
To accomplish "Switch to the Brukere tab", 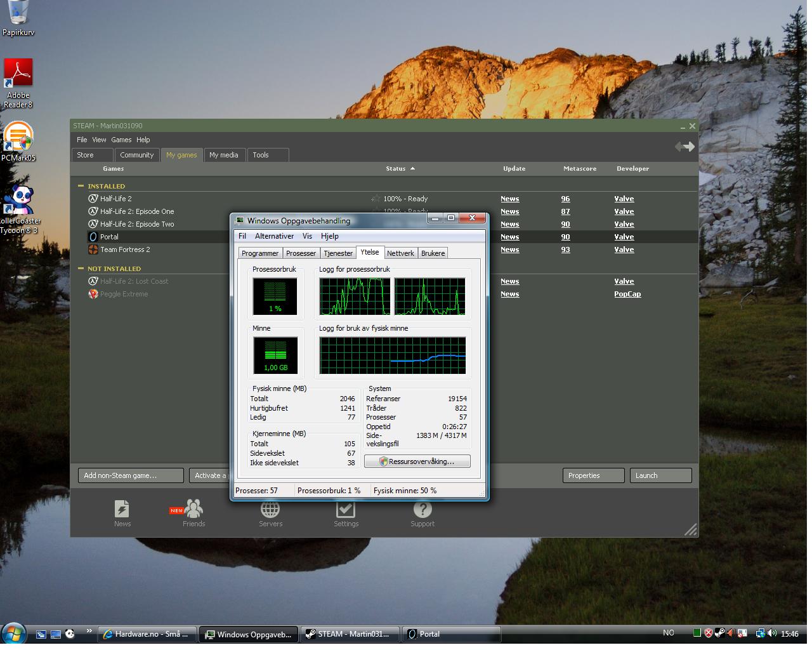I will (x=433, y=253).
